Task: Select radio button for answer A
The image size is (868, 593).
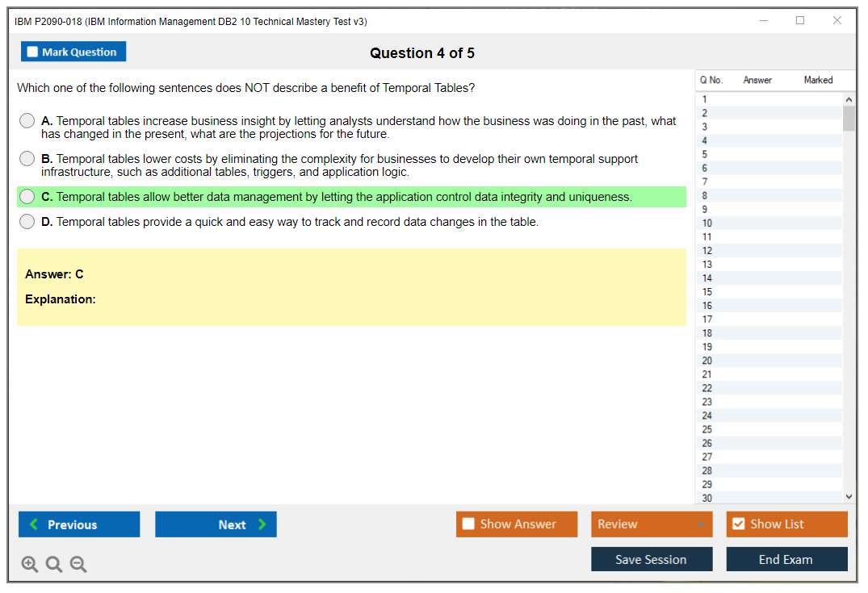Action: click(27, 121)
